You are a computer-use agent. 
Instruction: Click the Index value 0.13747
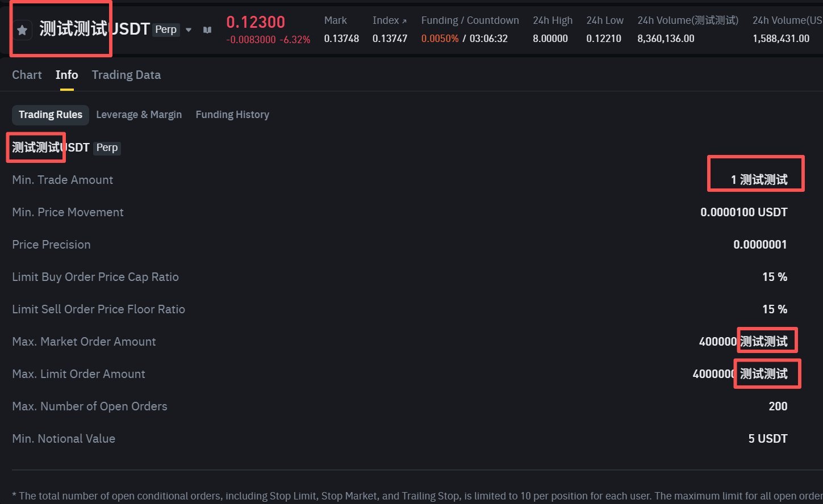pos(390,39)
